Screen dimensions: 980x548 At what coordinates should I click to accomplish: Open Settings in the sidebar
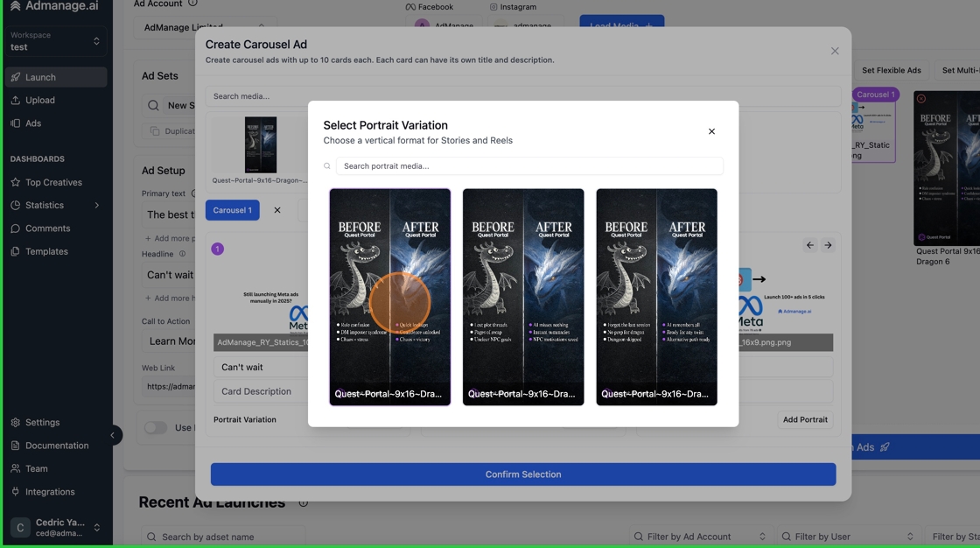[x=56, y=422]
